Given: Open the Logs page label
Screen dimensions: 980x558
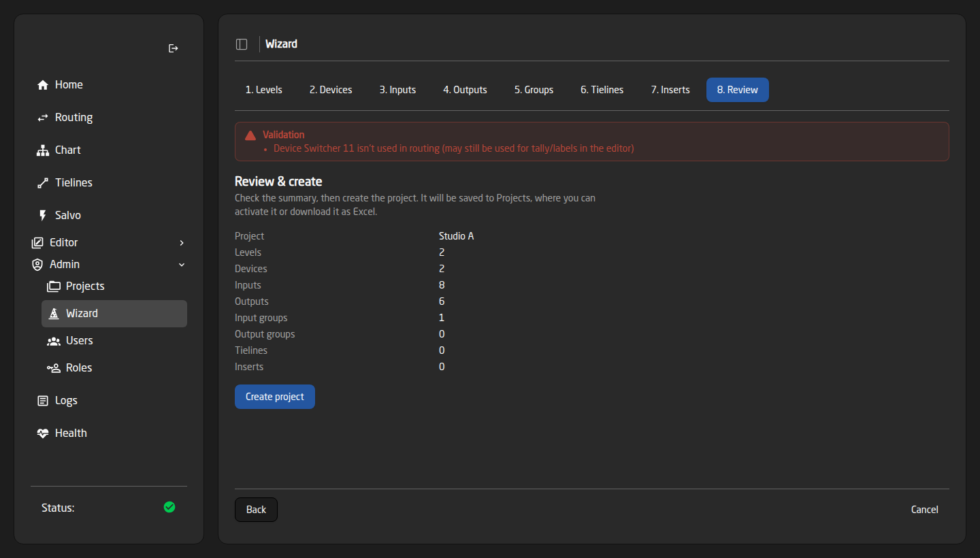Looking at the screenshot, I should click(x=66, y=401).
